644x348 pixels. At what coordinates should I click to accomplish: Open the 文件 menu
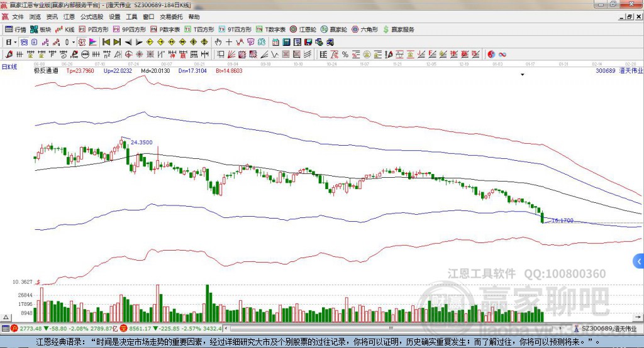(x=18, y=17)
